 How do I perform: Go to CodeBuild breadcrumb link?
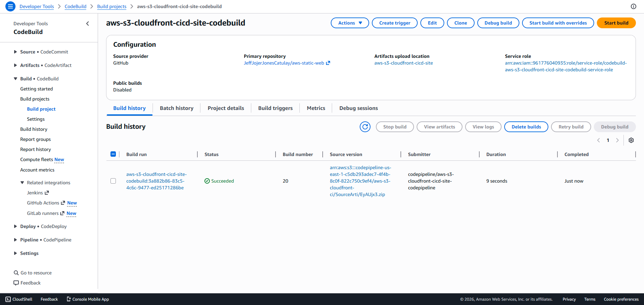coord(75,6)
